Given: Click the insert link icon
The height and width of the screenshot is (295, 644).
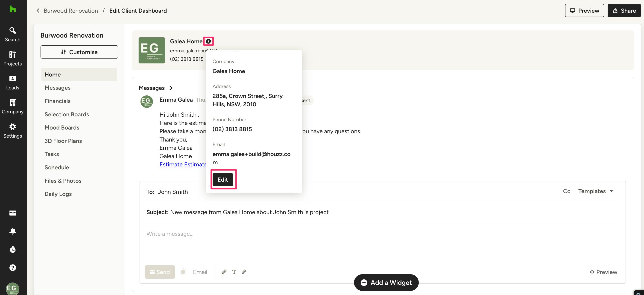Looking at the screenshot, I should pyautogui.click(x=244, y=272).
